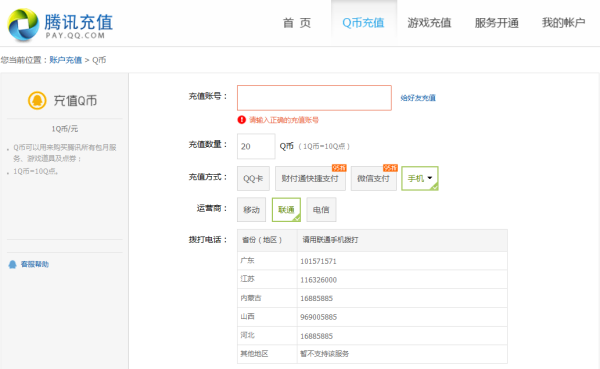
Task: Select the QQ卡 payment method
Action: [x=253, y=178]
